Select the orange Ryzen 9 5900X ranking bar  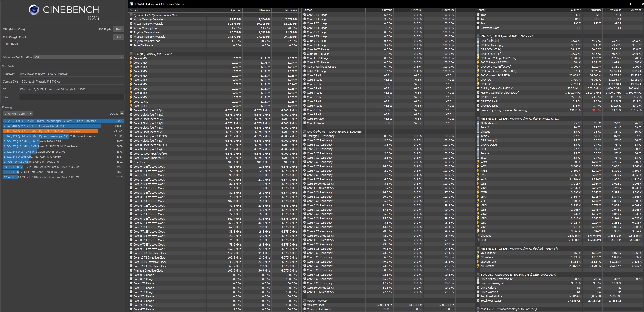tap(50, 131)
